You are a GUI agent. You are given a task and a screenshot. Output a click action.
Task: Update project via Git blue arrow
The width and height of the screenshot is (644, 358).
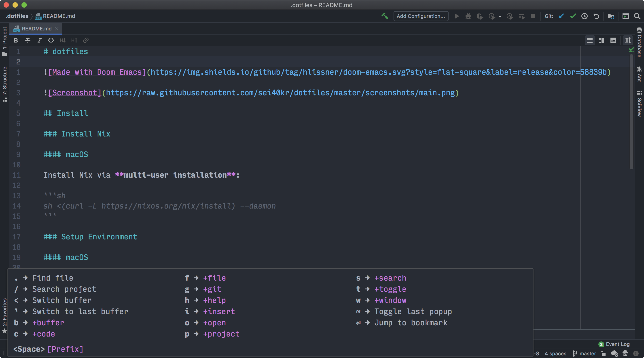561,16
